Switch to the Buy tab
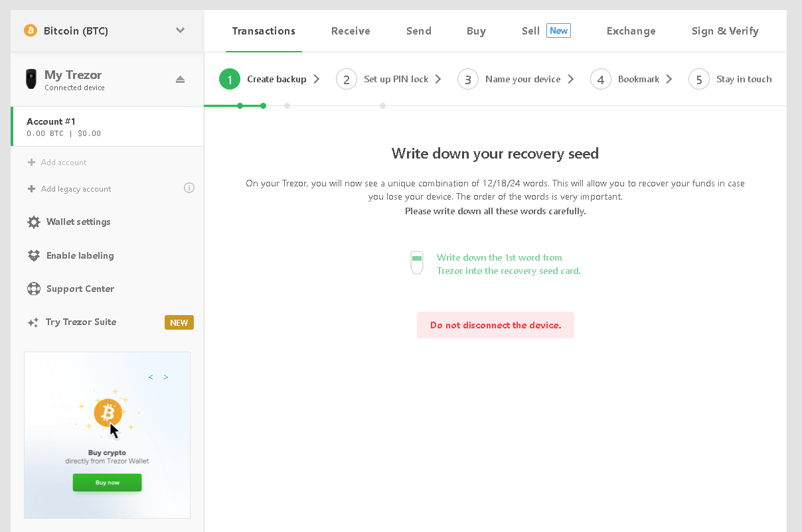 click(476, 31)
